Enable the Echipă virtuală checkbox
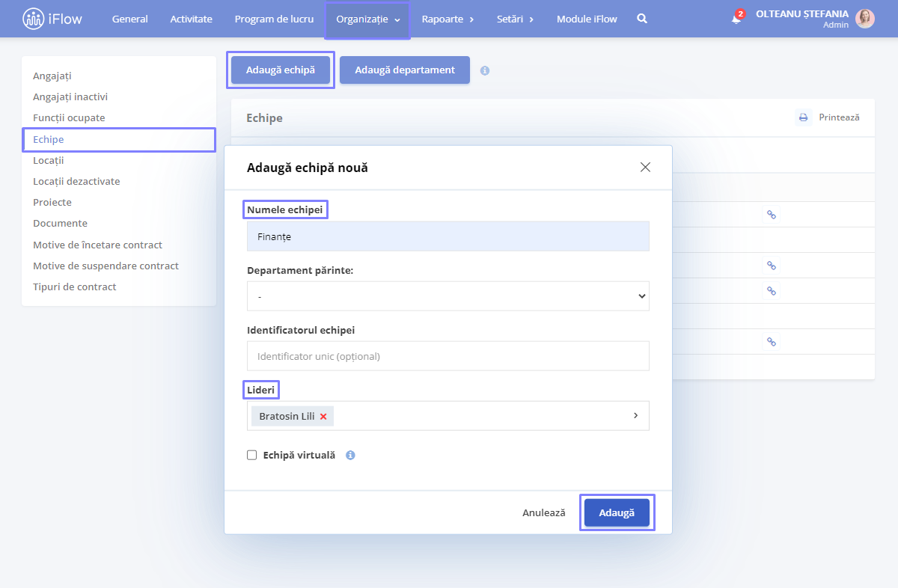The width and height of the screenshot is (898, 588). pos(252,455)
